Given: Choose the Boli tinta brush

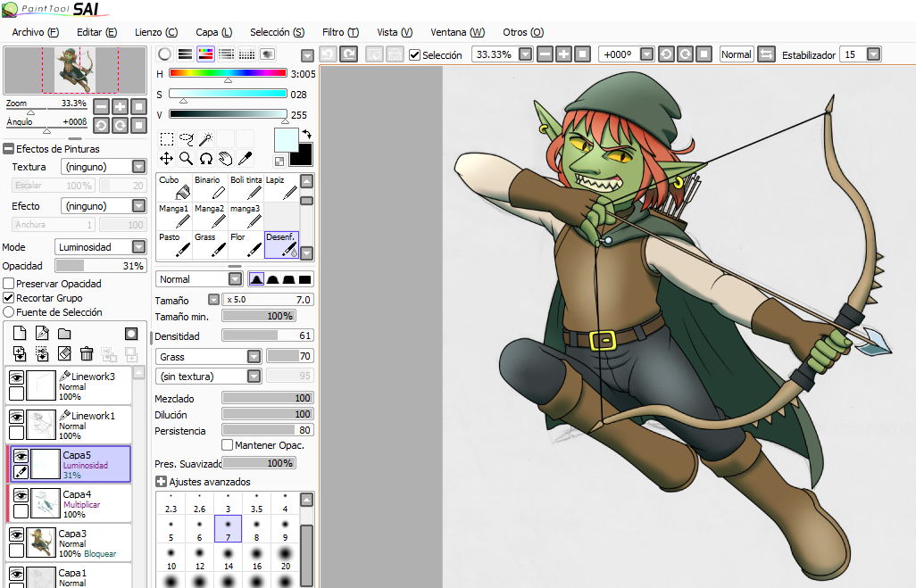Looking at the screenshot, I should pos(246,186).
